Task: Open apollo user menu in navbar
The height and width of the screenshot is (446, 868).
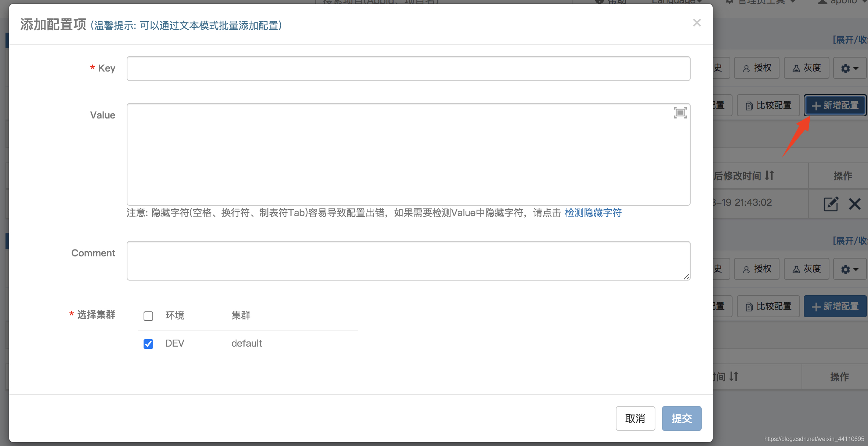Action: click(x=842, y=2)
